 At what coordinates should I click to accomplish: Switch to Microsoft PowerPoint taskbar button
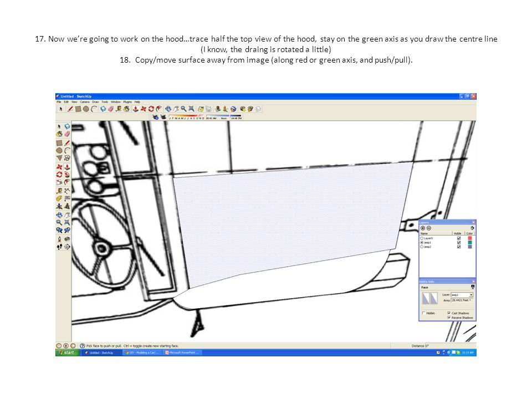coord(182,352)
